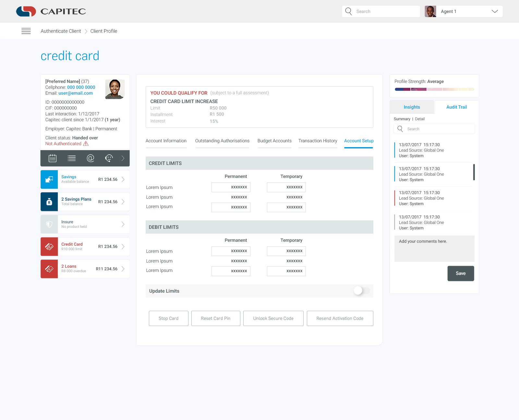
Task: Click the top bar Search input
Action: 381,11
